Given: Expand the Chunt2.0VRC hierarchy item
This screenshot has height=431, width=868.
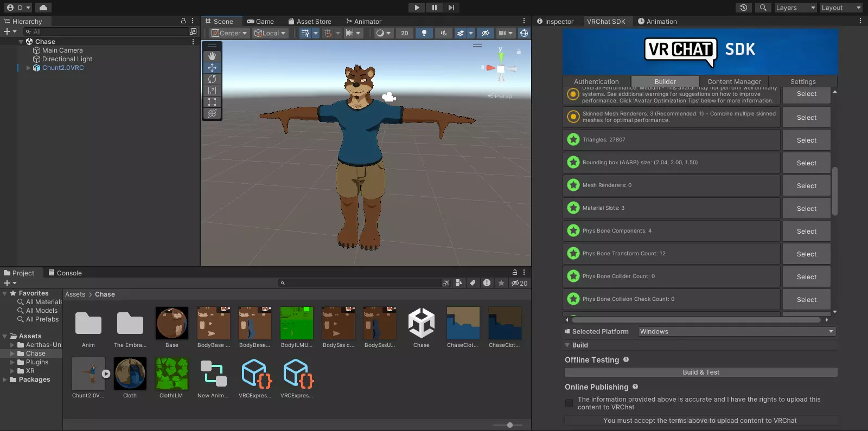Looking at the screenshot, I should (x=29, y=68).
